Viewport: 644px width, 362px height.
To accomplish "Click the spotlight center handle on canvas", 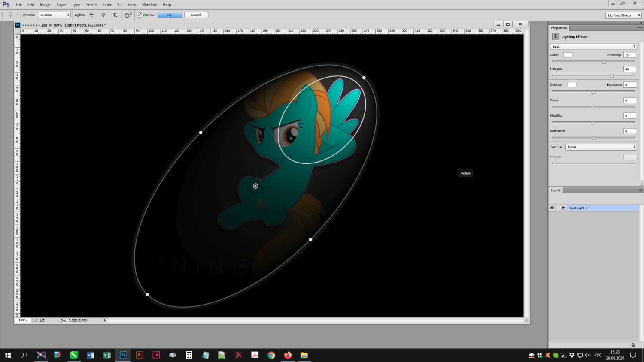I will click(x=255, y=186).
